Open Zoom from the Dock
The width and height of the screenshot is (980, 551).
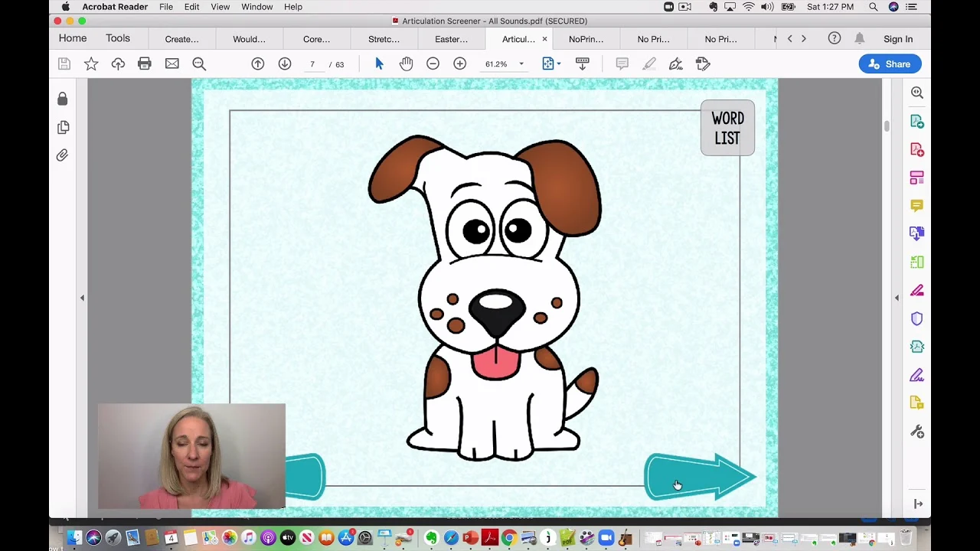pos(606,538)
